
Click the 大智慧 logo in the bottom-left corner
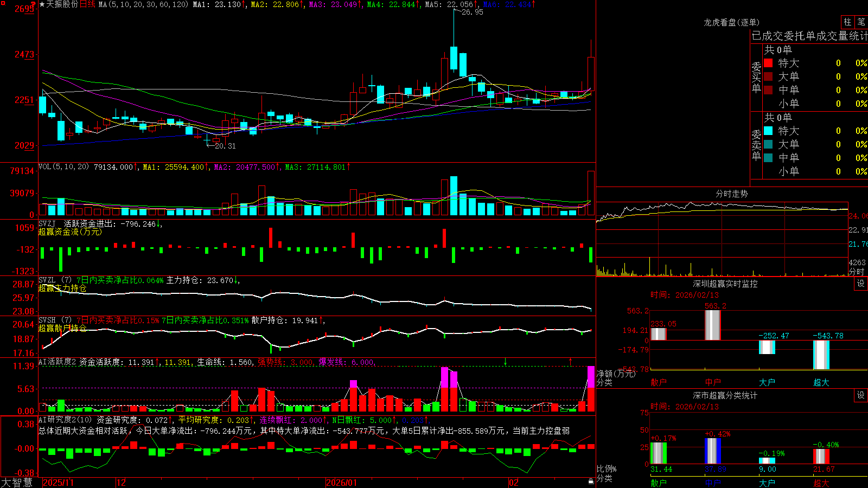16,483
